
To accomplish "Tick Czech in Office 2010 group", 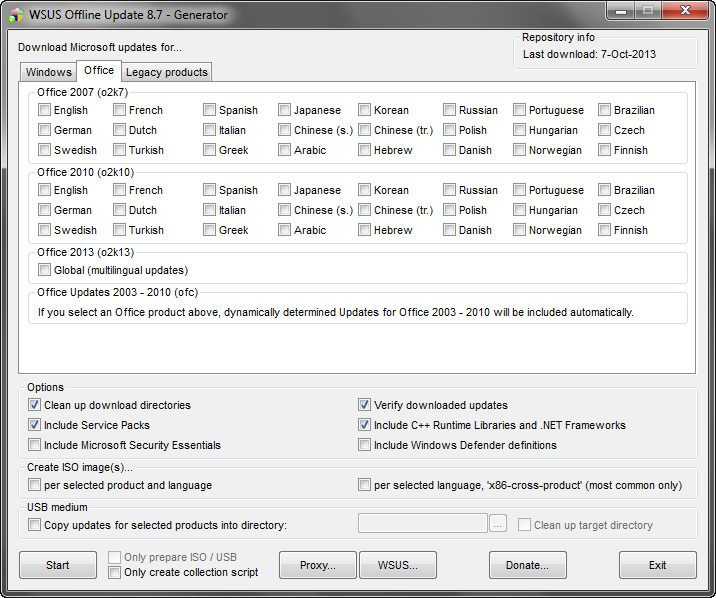I will pos(604,210).
